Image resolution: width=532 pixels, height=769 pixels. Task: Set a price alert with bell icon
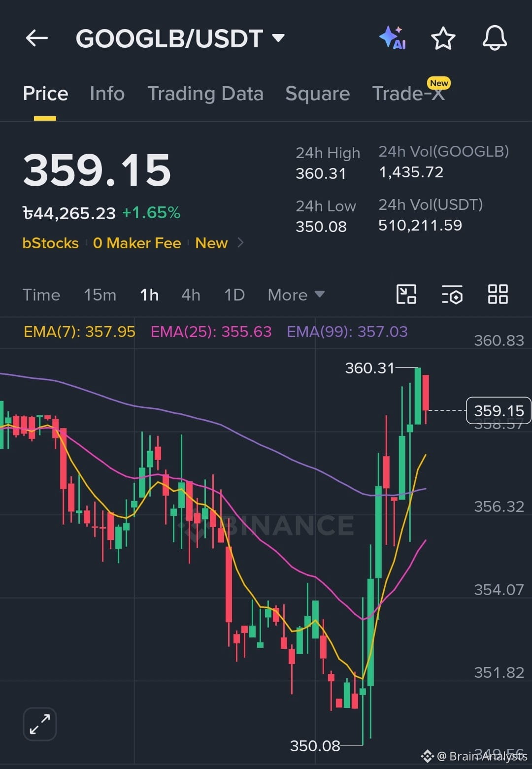[495, 38]
